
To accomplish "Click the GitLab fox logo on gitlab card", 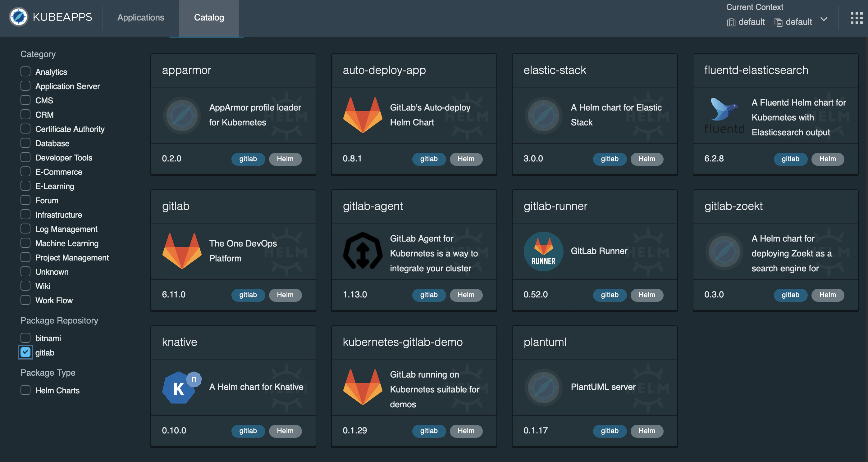I will click(x=182, y=251).
